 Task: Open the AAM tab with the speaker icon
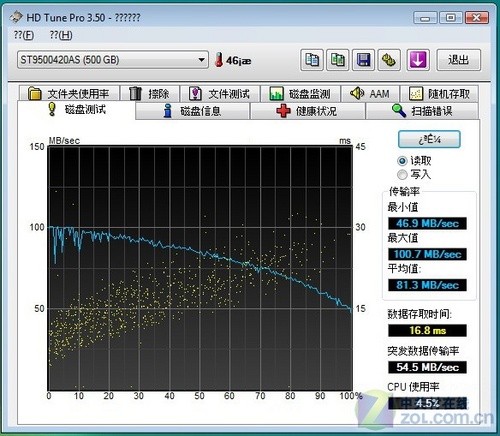coord(370,94)
